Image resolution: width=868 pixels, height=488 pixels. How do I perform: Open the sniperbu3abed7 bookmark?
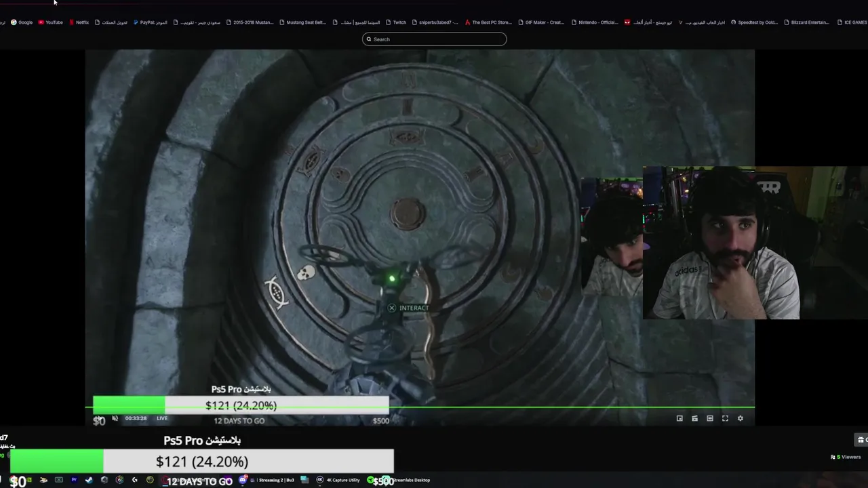[435, 22]
